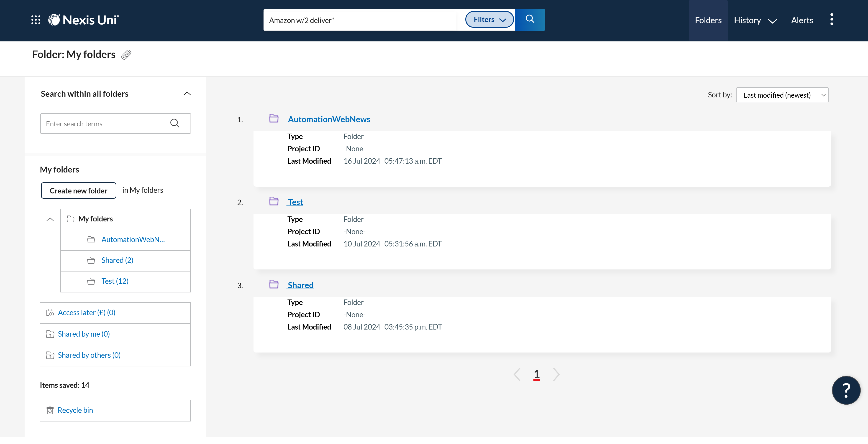The height and width of the screenshot is (444, 868).
Task: Click inside the Enter search terms field
Action: coord(101,124)
